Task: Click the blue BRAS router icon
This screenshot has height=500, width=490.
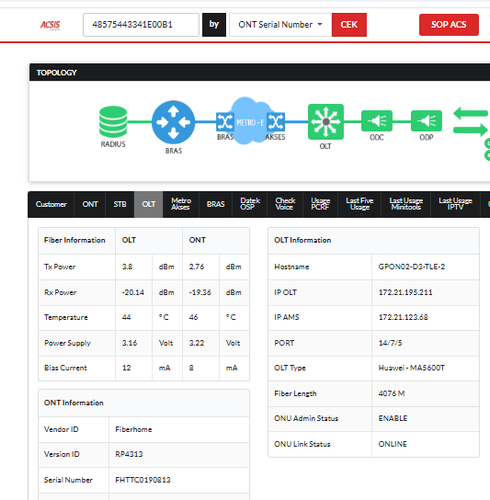Action: [x=173, y=122]
